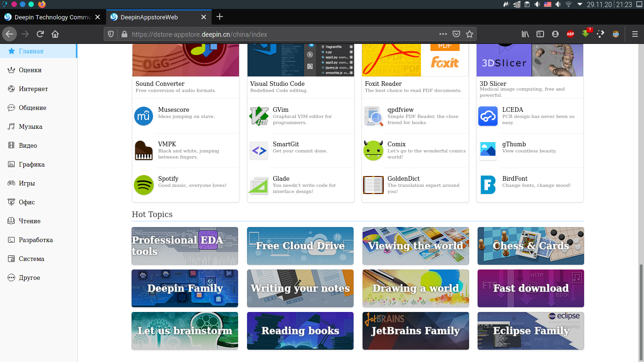The height and width of the screenshot is (362, 644).
Task: Open the Общение category
Action: coord(38,108)
